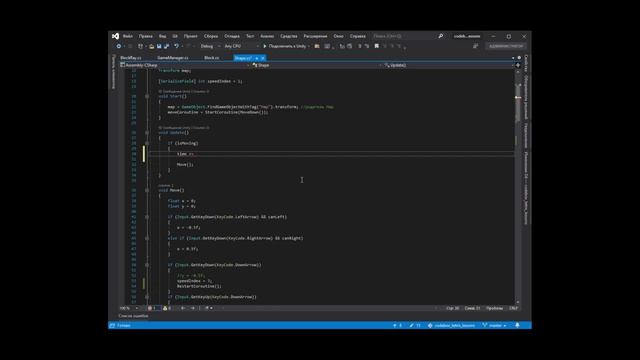Open the Средства menu
This screenshot has width=640, height=360.
289,36
